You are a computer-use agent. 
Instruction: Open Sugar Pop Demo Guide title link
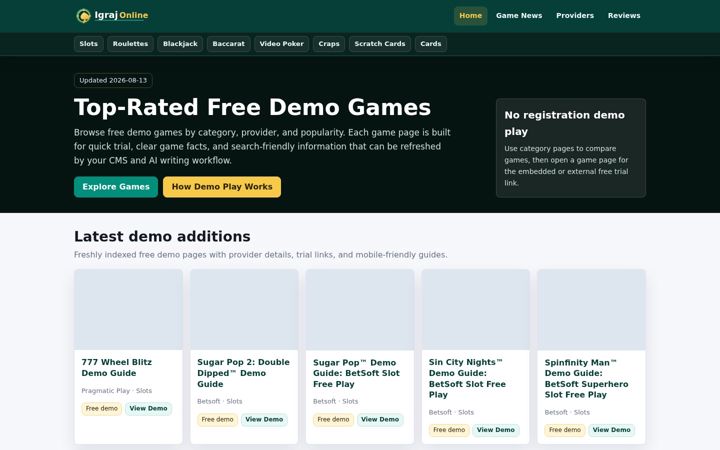[356, 373]
